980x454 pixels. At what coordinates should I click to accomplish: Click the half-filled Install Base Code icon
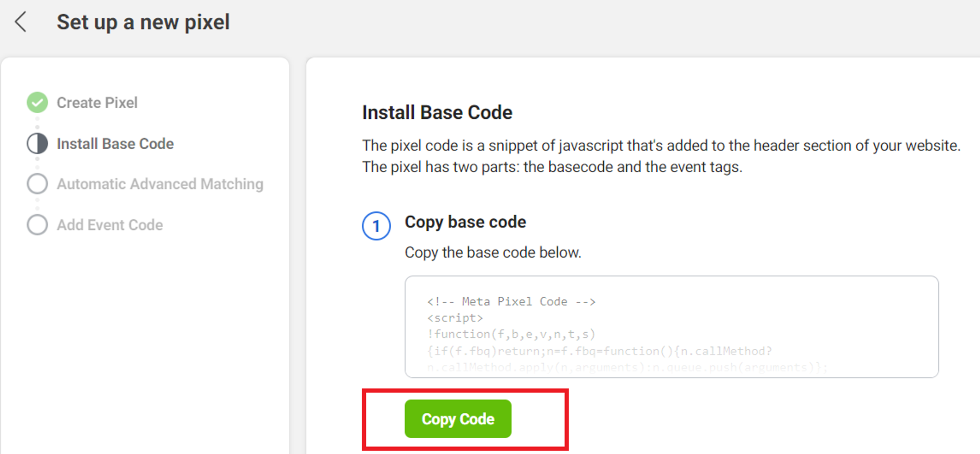point(37,144)
